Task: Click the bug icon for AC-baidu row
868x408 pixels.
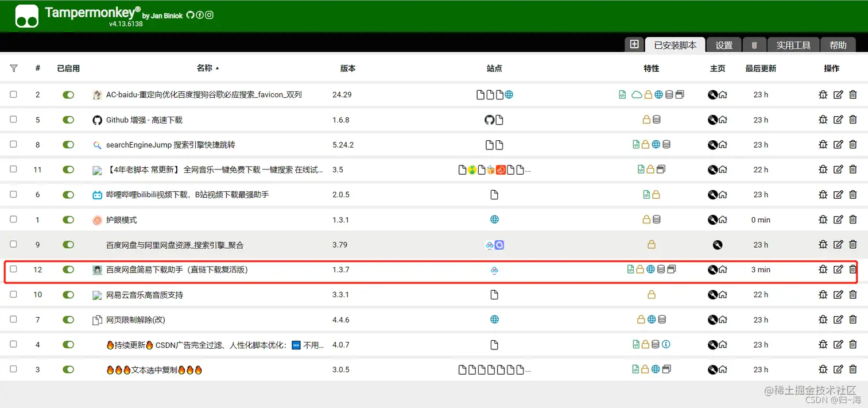Action: point(823,95)
